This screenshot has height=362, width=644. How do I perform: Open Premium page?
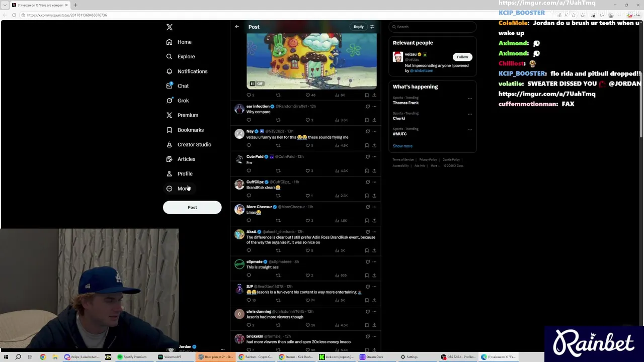[x=182, y=115]
